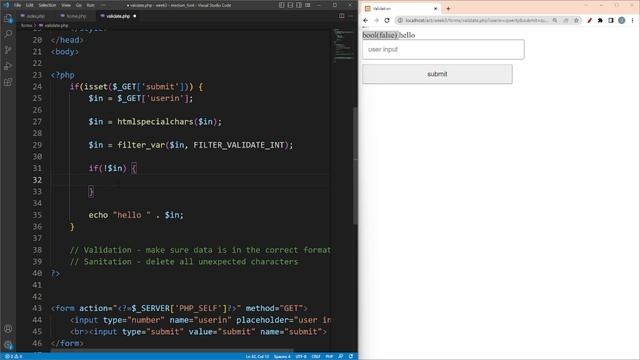Bookmark this page with the star icon

click(576, 20)
